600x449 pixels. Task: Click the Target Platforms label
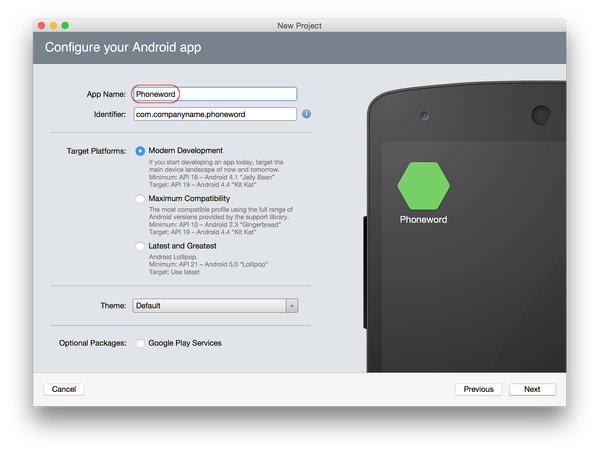coord(96,151)
